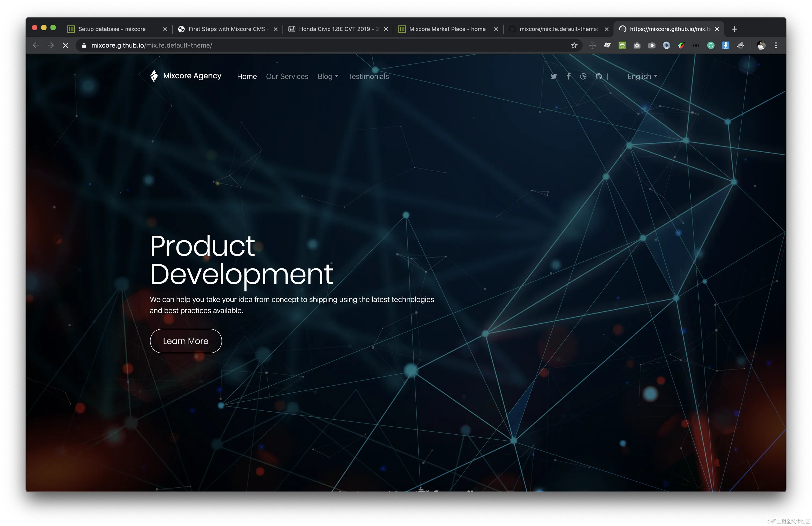
Task: Click the Grammarly extension icon
Action: 711,45
